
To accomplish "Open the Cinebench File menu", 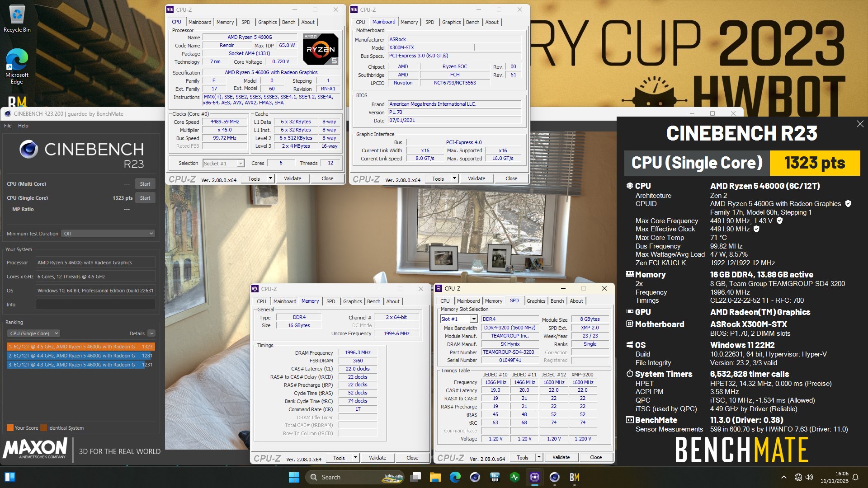I will pos(8,126).
